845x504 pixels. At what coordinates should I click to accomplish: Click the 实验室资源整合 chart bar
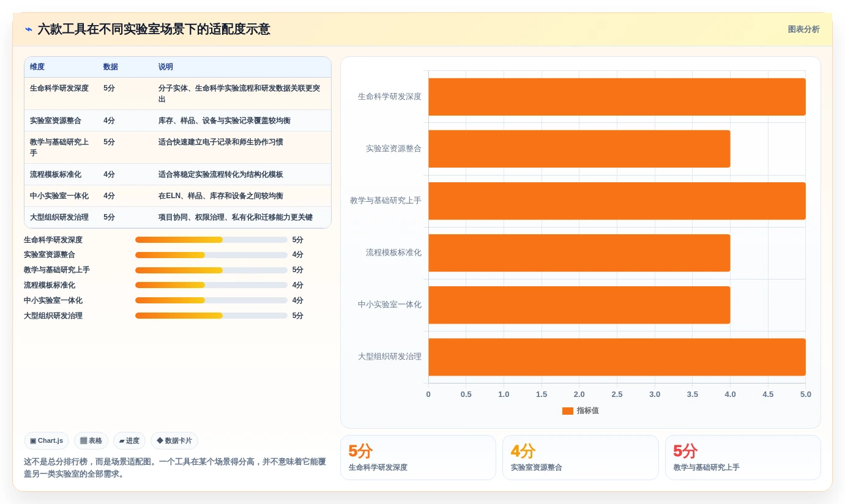[x=579, y=149]
